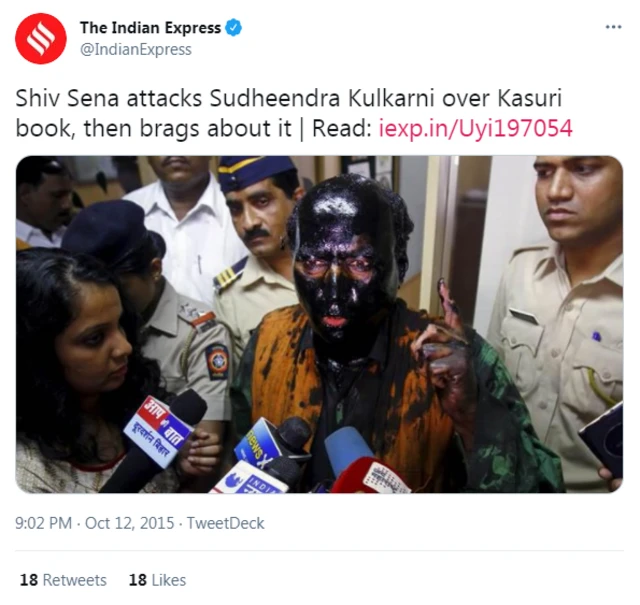View the Retweets list
The height and width of the screenshot is (605, 640).
click(63, 580)
